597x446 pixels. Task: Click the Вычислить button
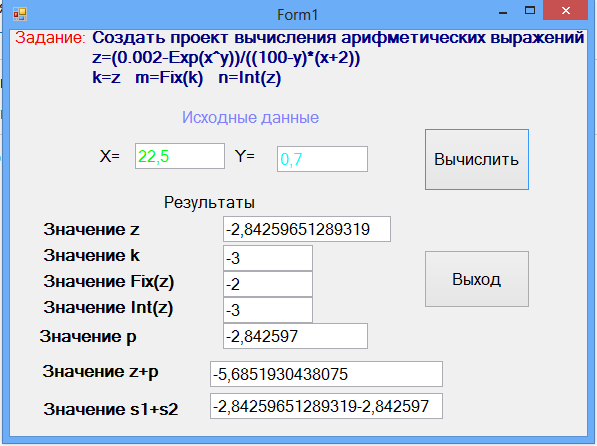click(477, 159)
